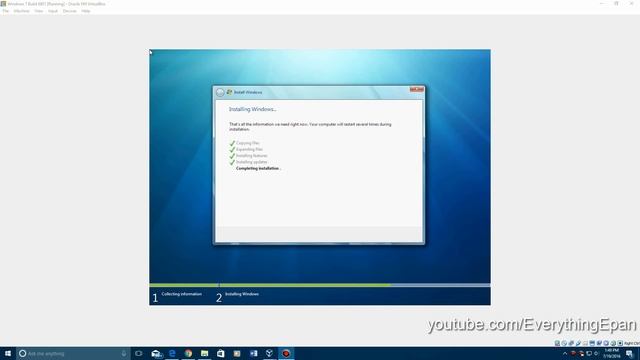Click the 'Installing Windows' stage 2 label
The width and height of the screenshot is (640, 360).
242,294
